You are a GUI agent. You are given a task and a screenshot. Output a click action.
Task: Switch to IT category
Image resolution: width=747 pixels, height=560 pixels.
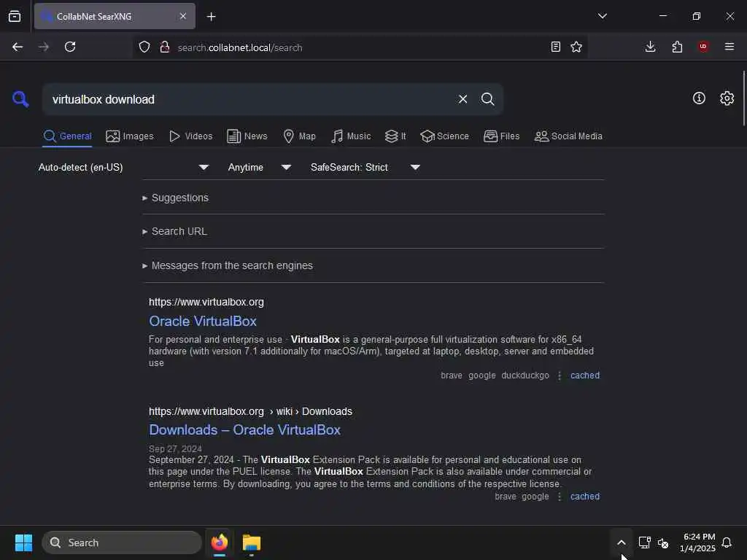(395, 136)
